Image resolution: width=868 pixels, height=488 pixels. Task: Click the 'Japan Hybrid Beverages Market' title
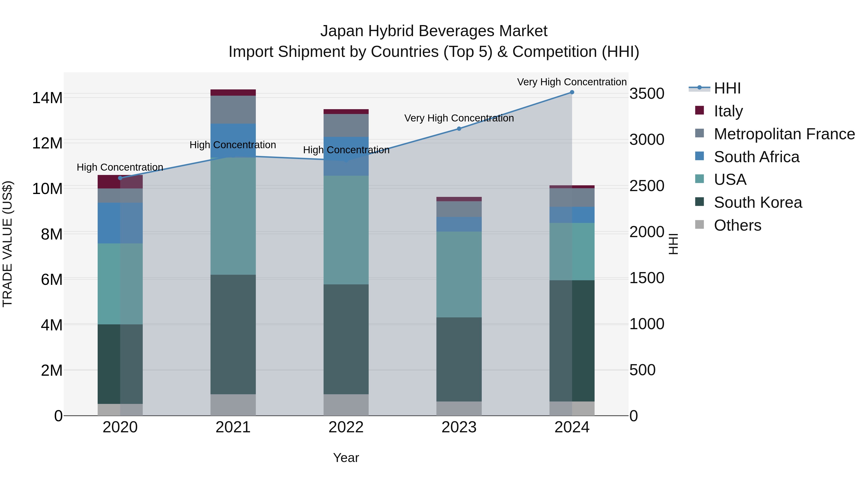point(434,31)
